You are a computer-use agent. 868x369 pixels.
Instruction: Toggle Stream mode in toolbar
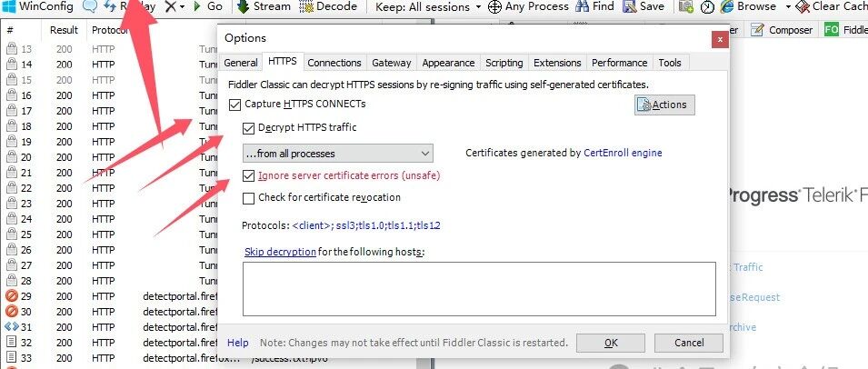(264, 6)
